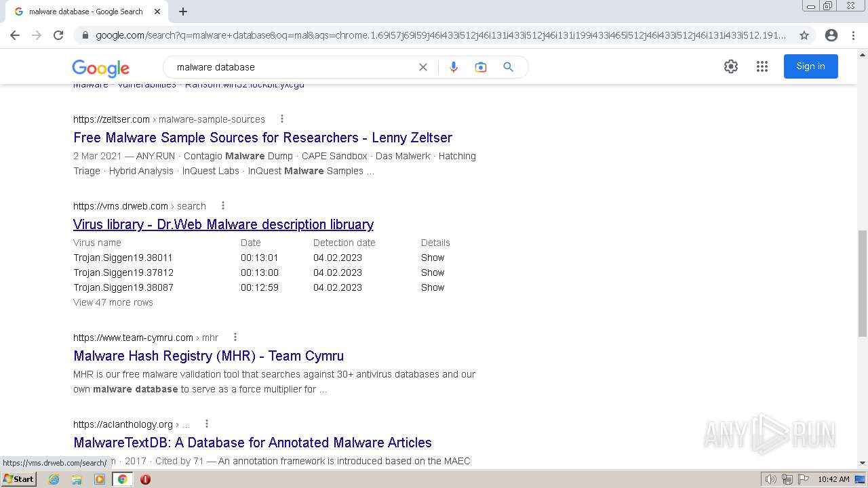This screenshot has height=488, width=868.
Task: Open the Chrome profile avatar
Action: tap(831, 35)
